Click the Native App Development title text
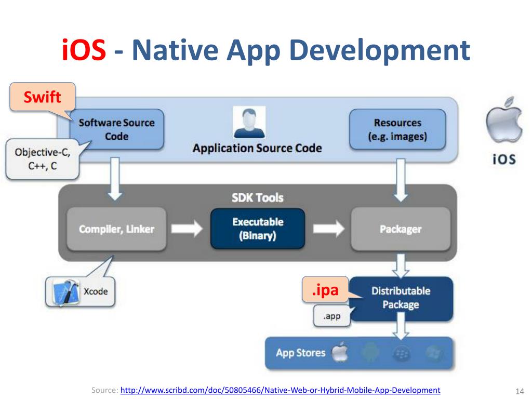Viewport: 532px width, 399px height. (x=301, y=51)
